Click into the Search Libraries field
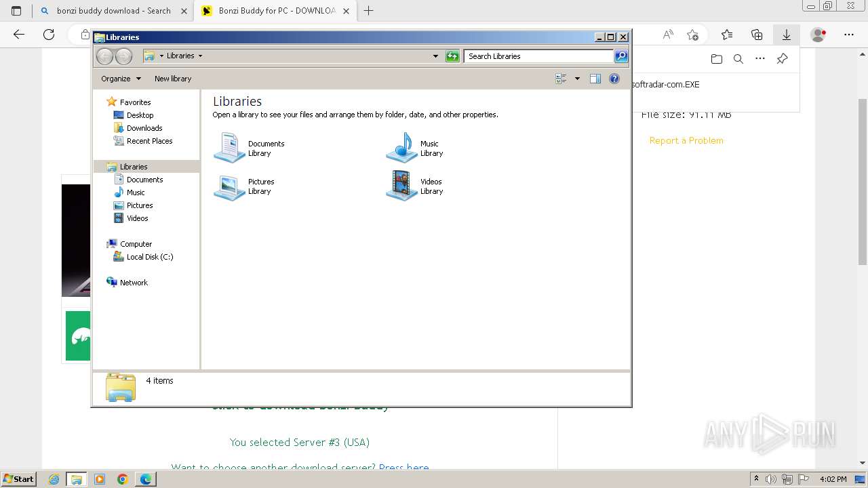 tap(539, 56)
